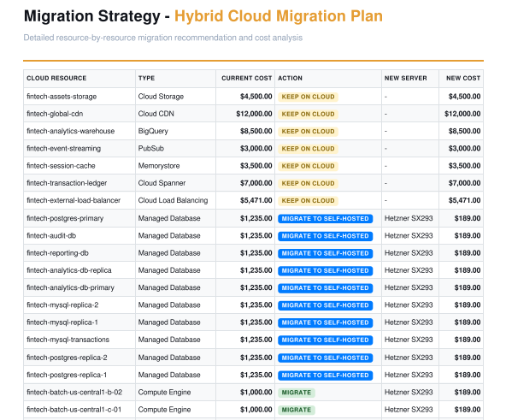Screen dimensions: 506x420
Task: Select the fintech-postgres-replica-2 resource cell
Action: pyautogui.click(x=79, y=358)
